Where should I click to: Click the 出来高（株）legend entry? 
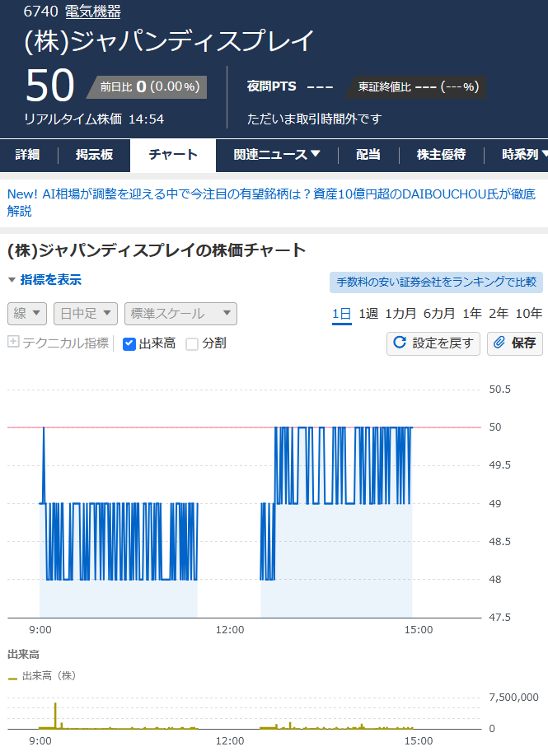(42, 676)
